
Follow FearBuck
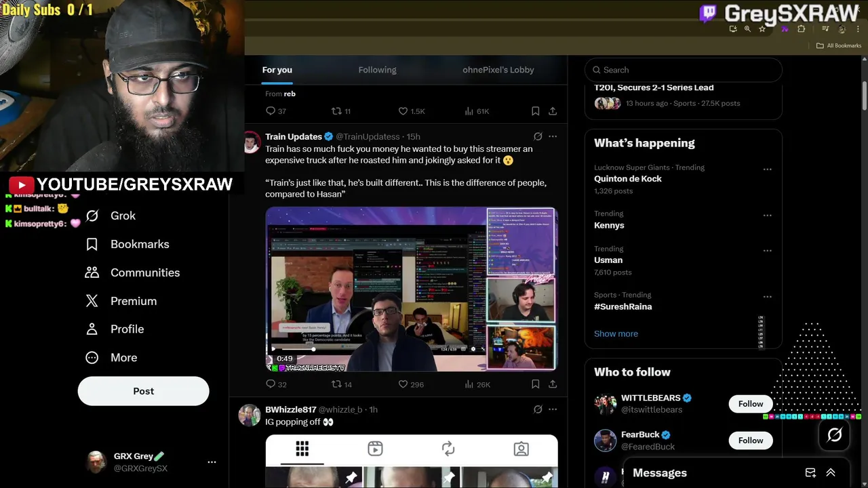click(751, 441)
